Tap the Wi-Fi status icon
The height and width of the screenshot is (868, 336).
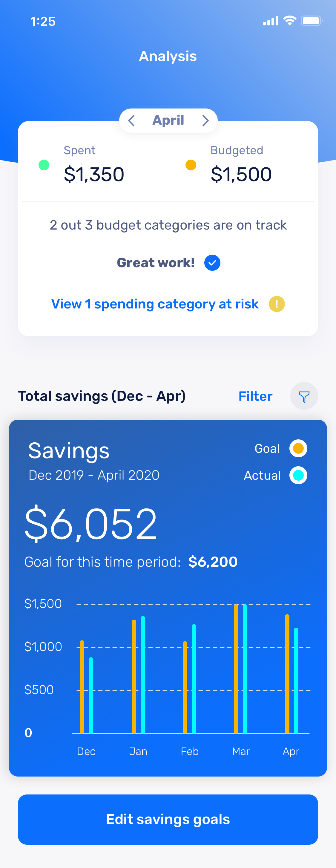point(289,21)
